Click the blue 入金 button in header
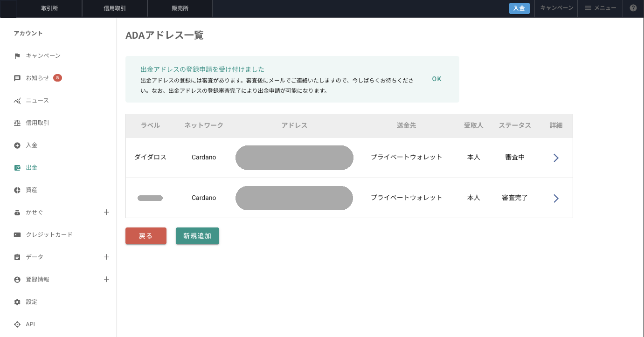644x337 pixels. [519, 8]
